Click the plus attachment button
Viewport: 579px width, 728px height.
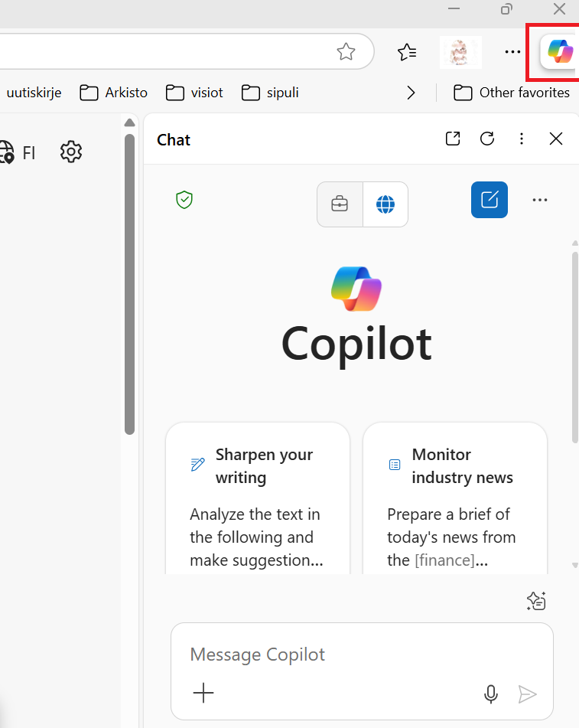(x=203, y=694)
